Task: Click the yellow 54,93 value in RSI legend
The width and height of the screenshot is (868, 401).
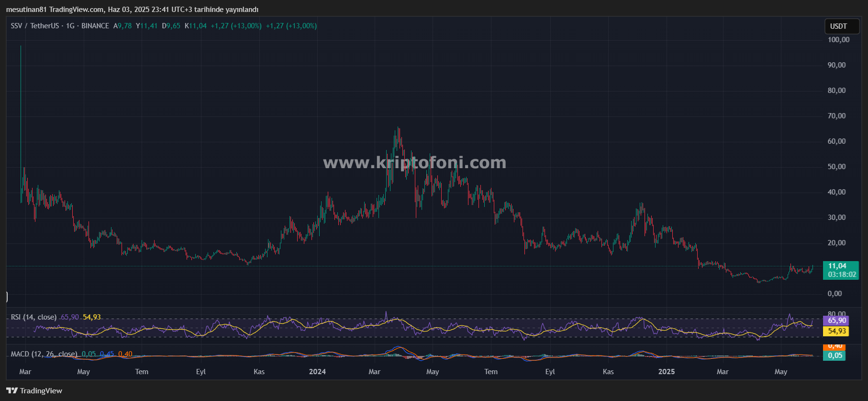Action: click(x=92, y=317)
